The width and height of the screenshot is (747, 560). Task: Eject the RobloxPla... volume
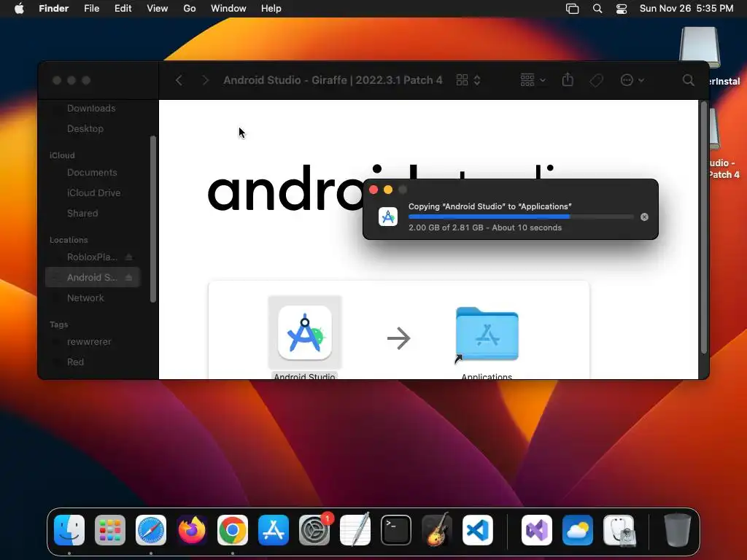(128, 257)
